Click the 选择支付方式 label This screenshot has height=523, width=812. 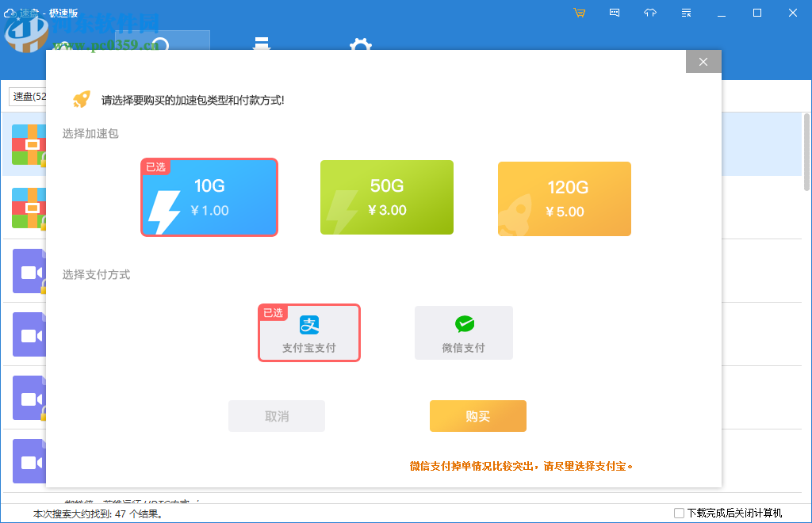(x=96, y=275)
